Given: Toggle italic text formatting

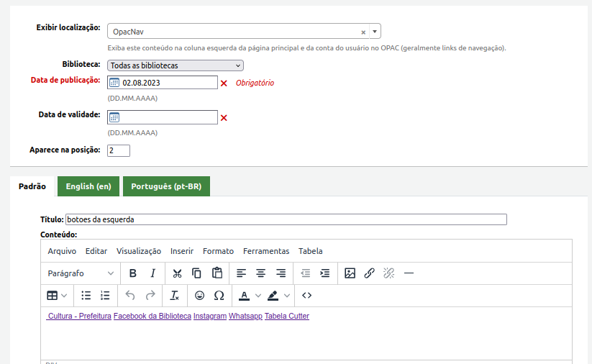Looking at the screenshot, I should click(152, 273).
